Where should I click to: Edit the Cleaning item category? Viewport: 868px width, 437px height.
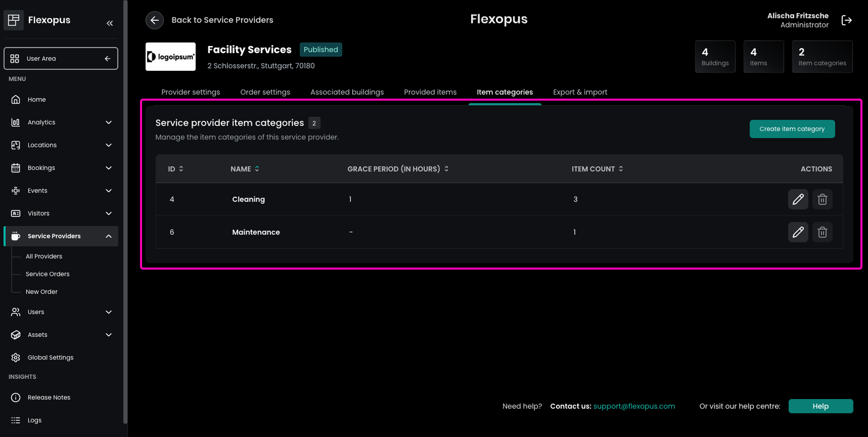pyautogui.click(x=798, y=199)
